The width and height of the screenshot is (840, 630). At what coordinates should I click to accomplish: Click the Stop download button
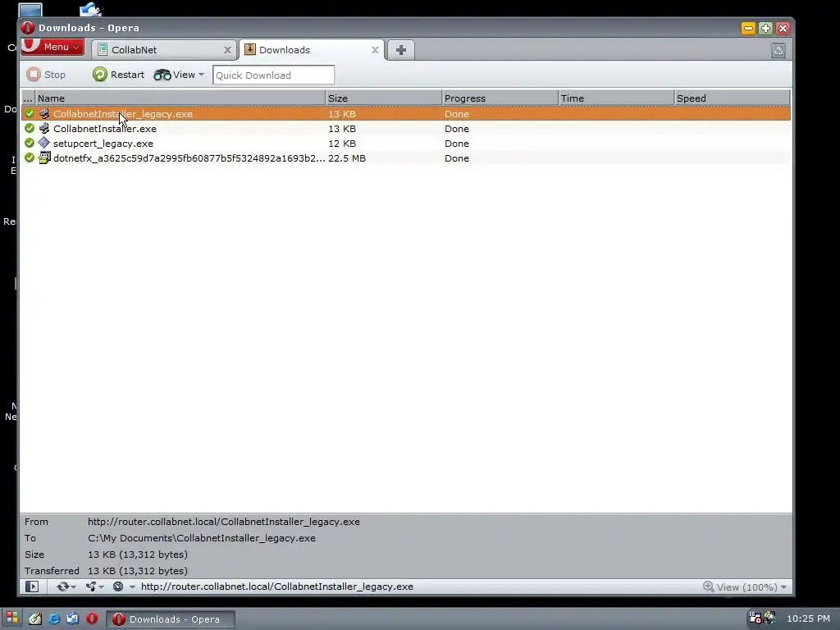(x=47, y=75)
